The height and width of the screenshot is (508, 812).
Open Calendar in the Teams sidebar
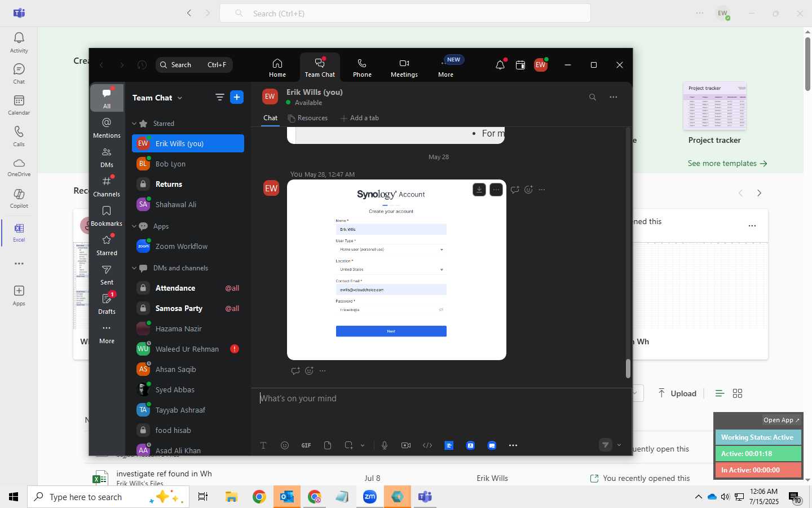[x=19, y=106]
